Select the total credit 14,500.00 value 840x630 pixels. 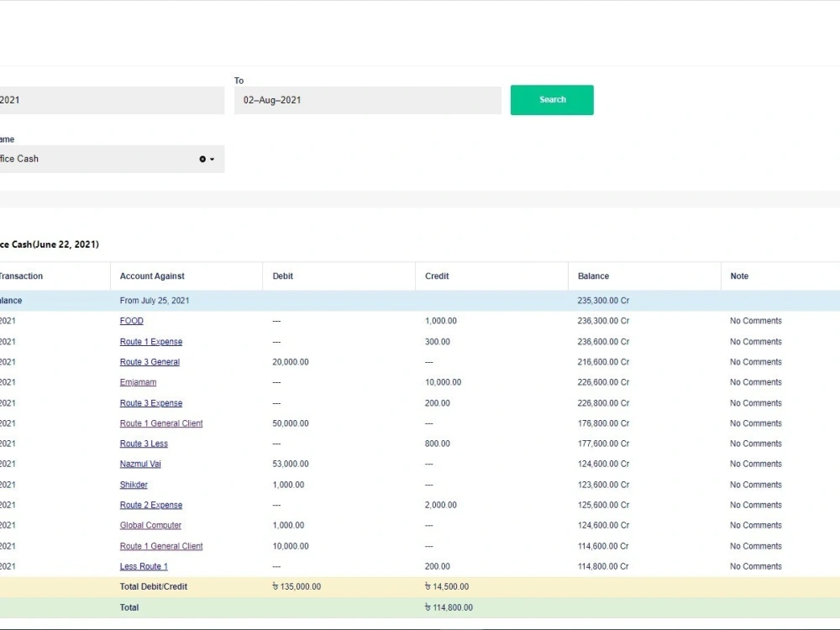pyautogui.click(x=447, y=587)
